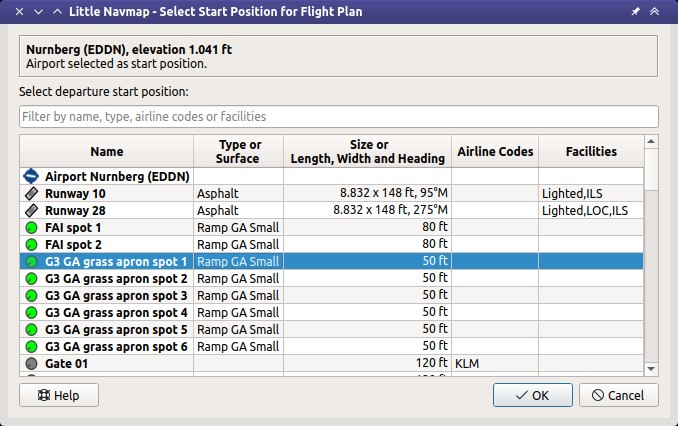
Task: Select G3 GA grass apron spot 2
Action: [332, 279]
